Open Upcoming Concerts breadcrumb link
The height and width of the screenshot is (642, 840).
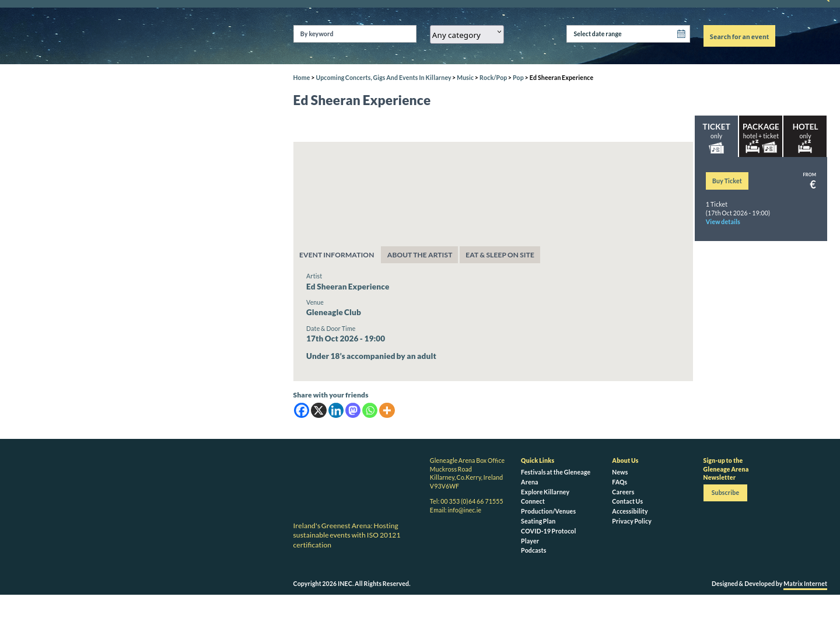383,78
